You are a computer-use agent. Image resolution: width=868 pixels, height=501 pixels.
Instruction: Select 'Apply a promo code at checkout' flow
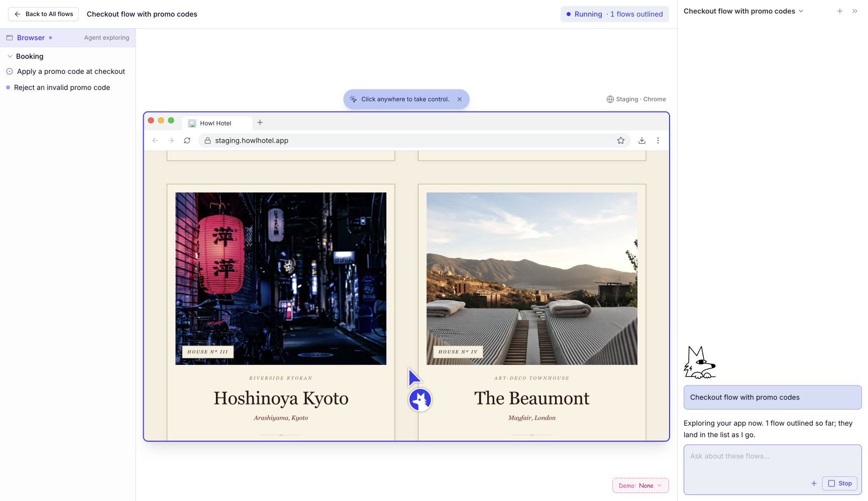[71, 71]
